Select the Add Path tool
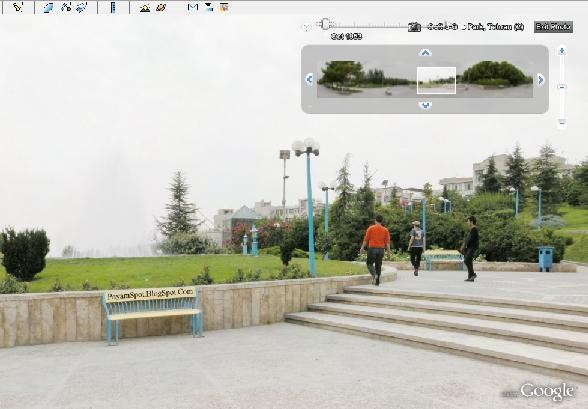The height and width of the screenshot is (409, 588). (x=66, y=7)
